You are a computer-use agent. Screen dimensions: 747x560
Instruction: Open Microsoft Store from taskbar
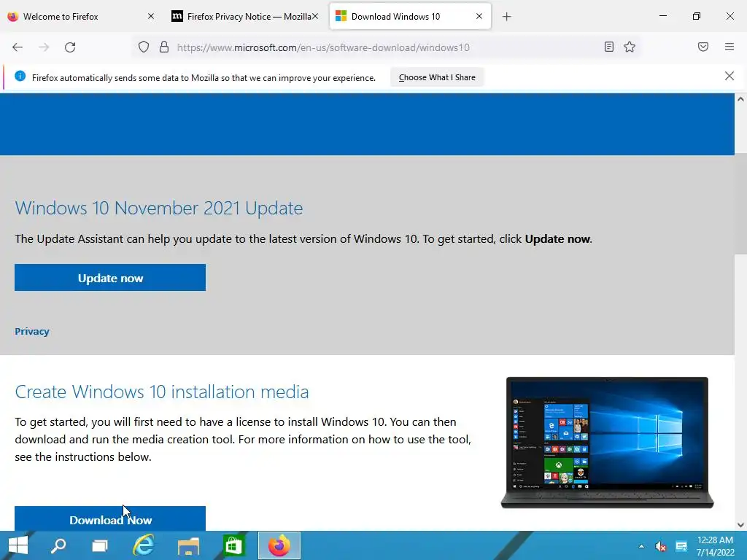pyautogui.click(x=233, y=545)
